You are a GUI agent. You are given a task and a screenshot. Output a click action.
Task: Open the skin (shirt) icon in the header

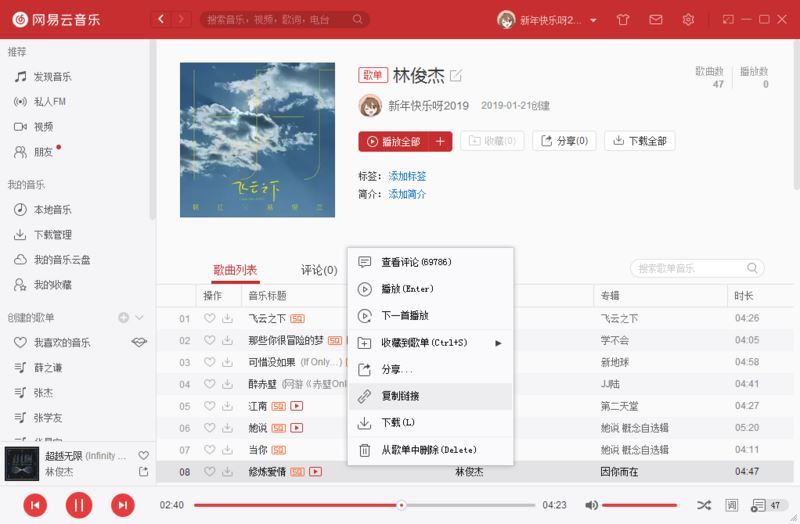point(622,20)
